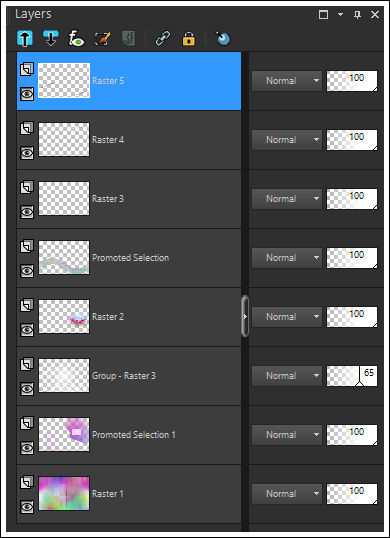Open the layer effects visibility icon
Image resolution: width=390 pixels, height=538 pixels.
point(76,38)
